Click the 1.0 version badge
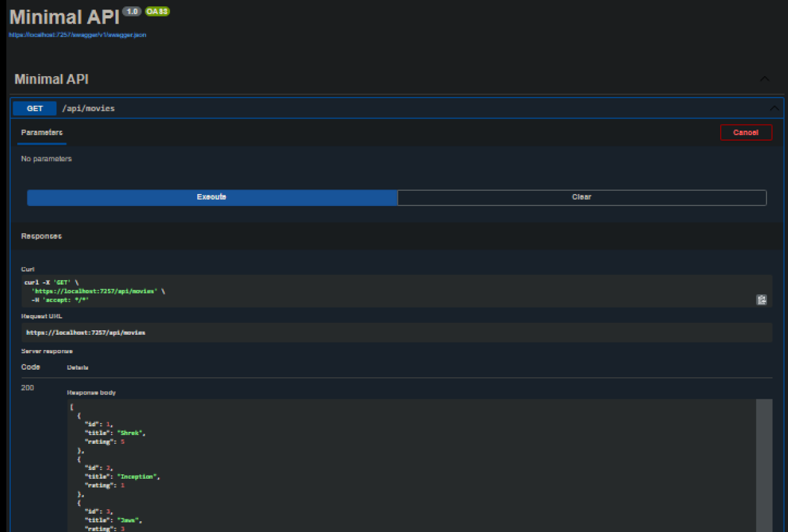788x532 pixels. [x=133, y=11]
